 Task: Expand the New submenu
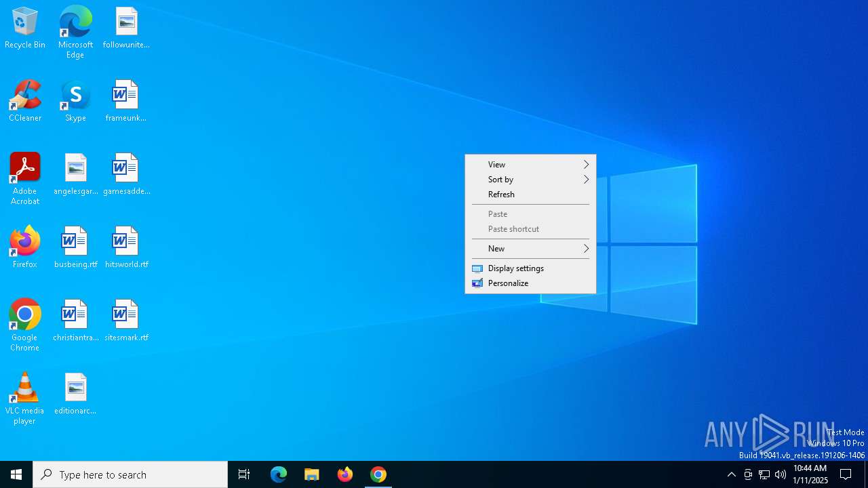coord(530,249)
